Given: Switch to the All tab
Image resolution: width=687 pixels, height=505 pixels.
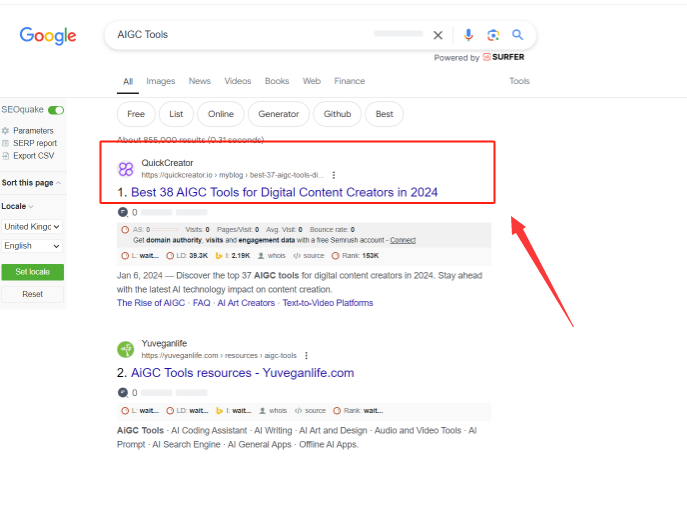Looking at the screenshot, I should pyautogui.click(x=128, y=81).
